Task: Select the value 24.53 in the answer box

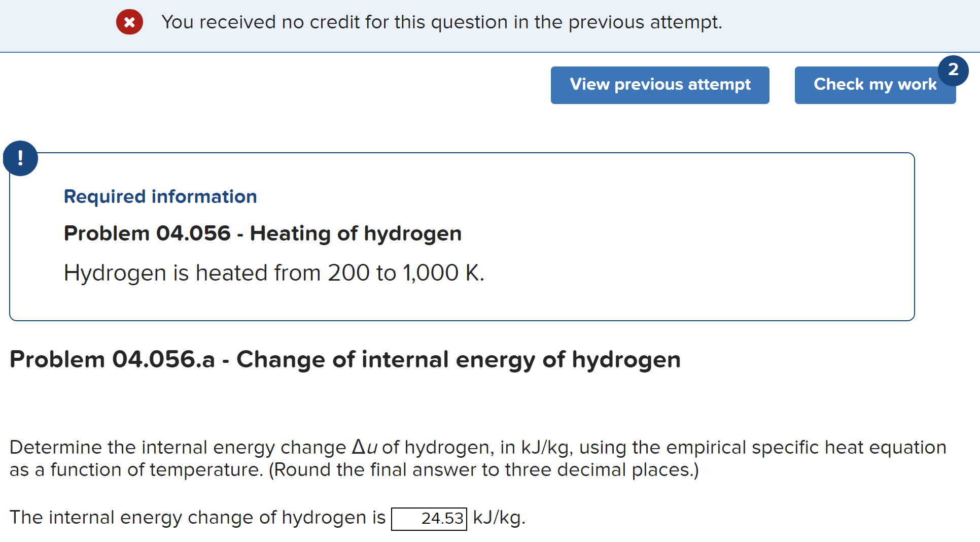Action: tap(442, 519)
